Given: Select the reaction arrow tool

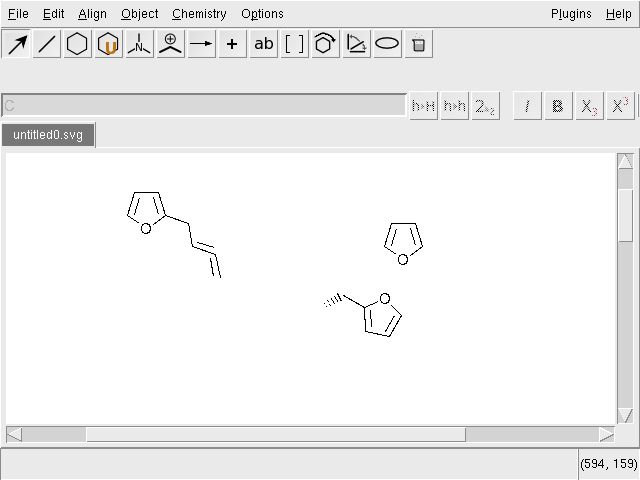Looking at the screenshot, I should pyautogui.click(x=202, y=44).
